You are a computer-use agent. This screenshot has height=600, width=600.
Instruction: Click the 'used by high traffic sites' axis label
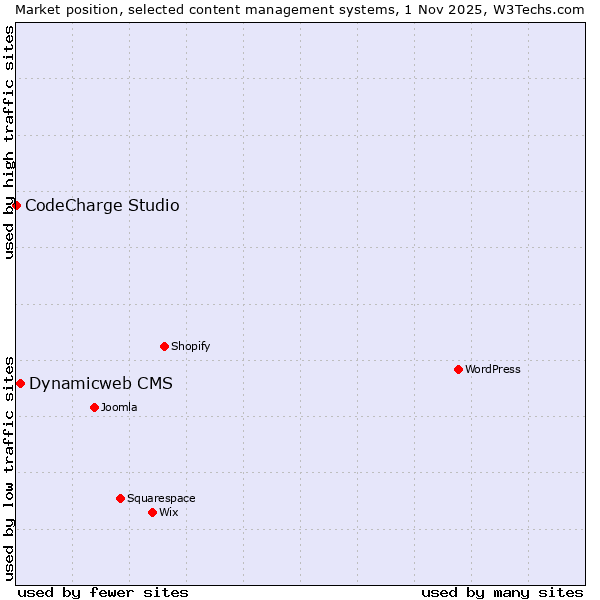[x=9, y=142]
